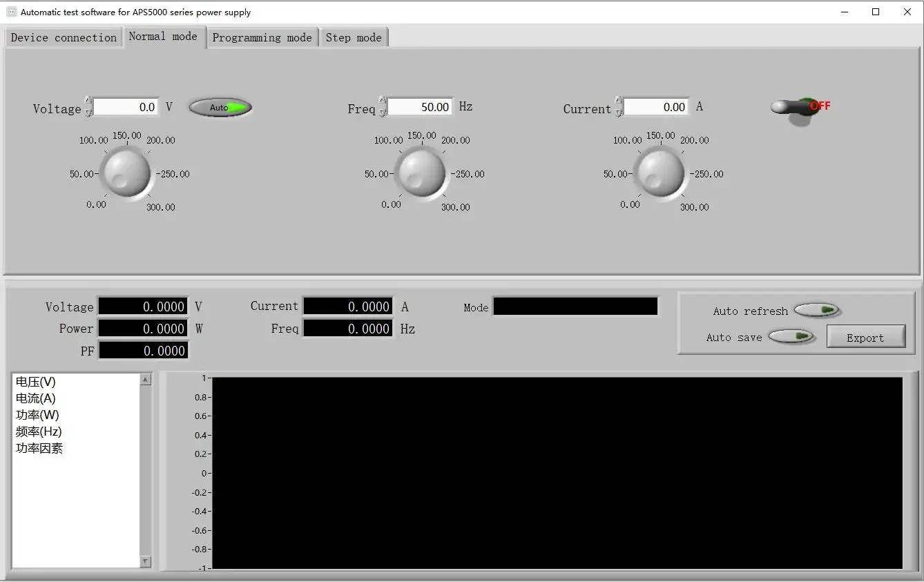The width and height of the screenshot is (924, 582).
Task: Click the list scrollbar down arrow
Action: click(x=145, y=562)
